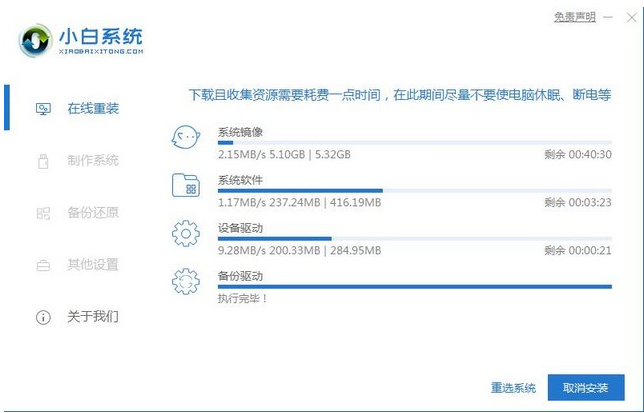
Task: Go to 其他设置 section
Action: [x=92, y=265]
